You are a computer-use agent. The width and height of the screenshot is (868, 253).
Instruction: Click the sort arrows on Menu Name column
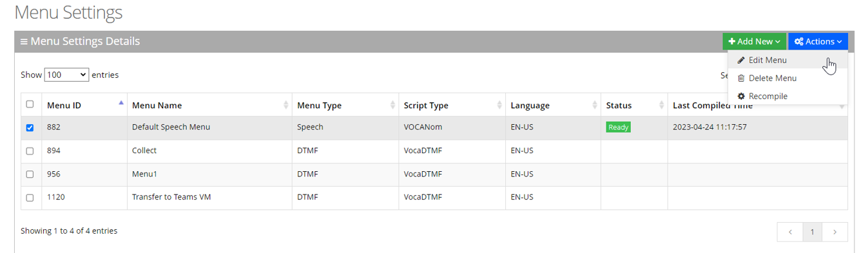tap(286, 105)
